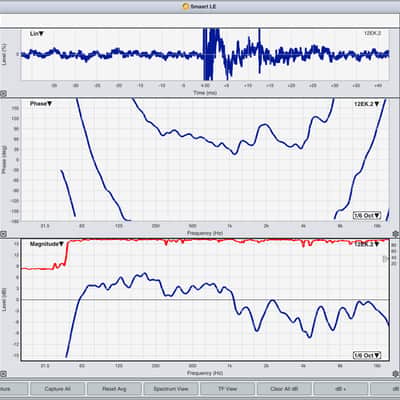Click the Clear All dB button
This screenshot has height=400, width=400.
(284, 389)
